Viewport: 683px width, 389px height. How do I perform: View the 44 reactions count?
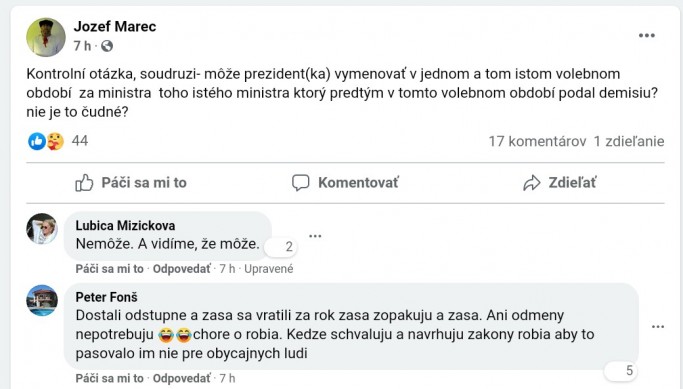click(x=80, y=141)
